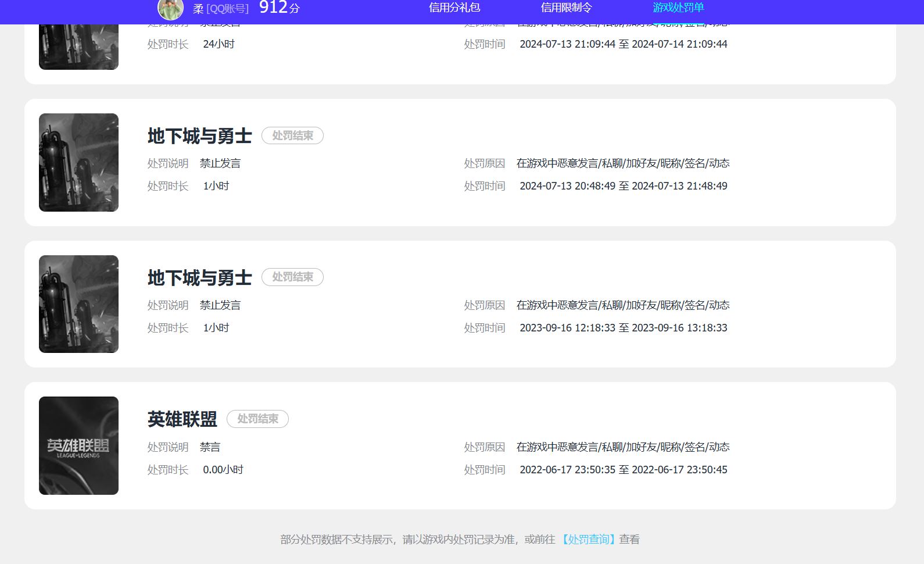Click the 0.00小时 duration value
924x564 pixels.
tap(223, 470)
